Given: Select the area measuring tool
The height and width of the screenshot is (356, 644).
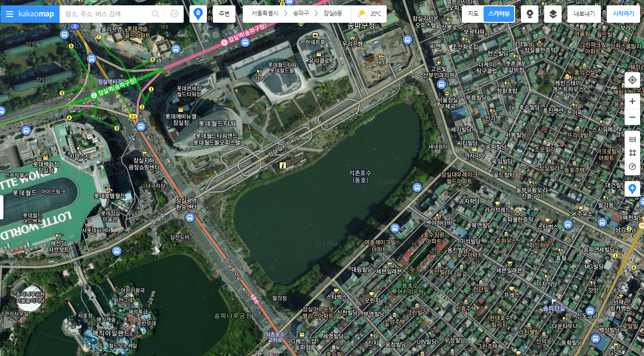Looking at the screenshot, I should 632,153.
